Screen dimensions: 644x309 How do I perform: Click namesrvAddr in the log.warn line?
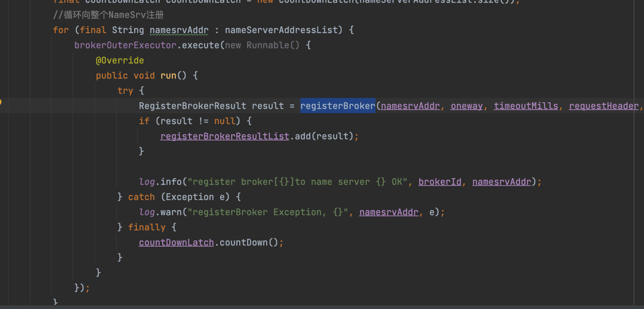389,212
